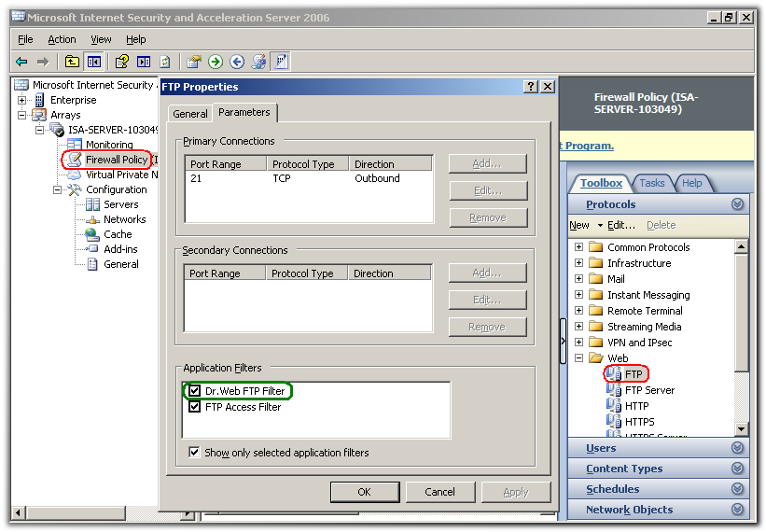Expand the Common Protocols folder

578,247
